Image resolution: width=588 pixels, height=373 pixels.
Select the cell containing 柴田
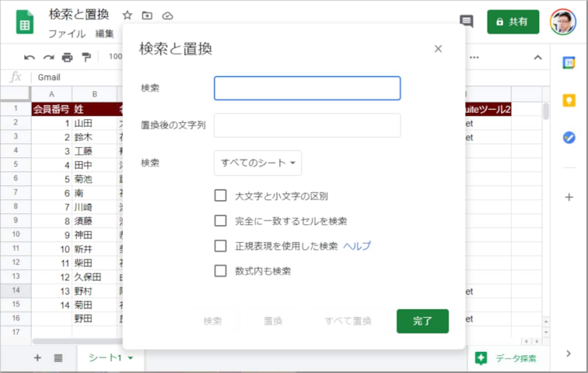(95, 263)
